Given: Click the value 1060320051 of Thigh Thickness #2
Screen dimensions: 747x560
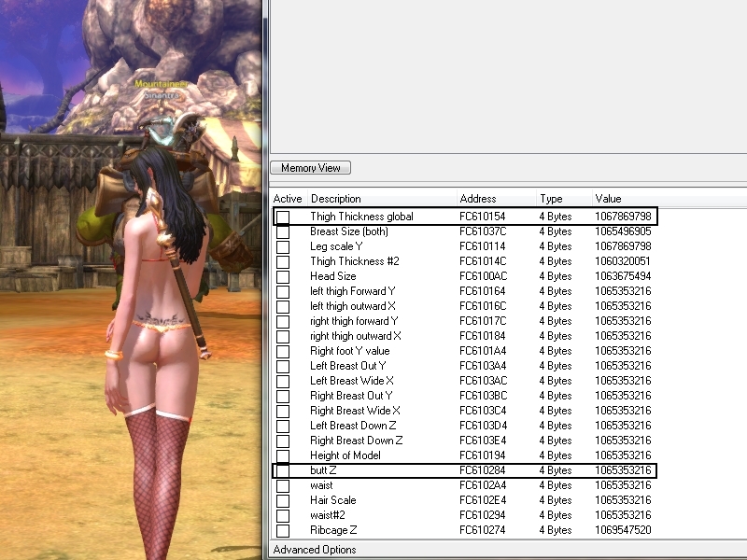Looking at the screenshot, I should coord(623,261).
